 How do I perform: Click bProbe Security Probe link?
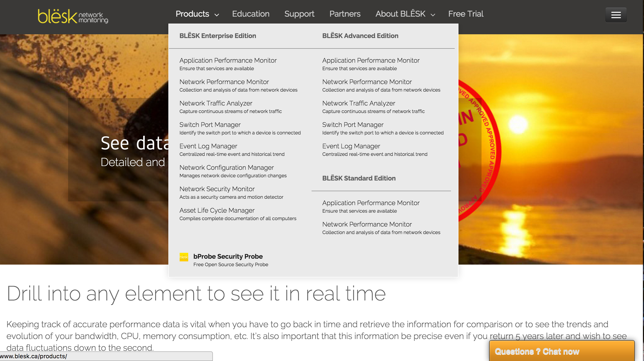pyautogui.click(x=228, y=257)
